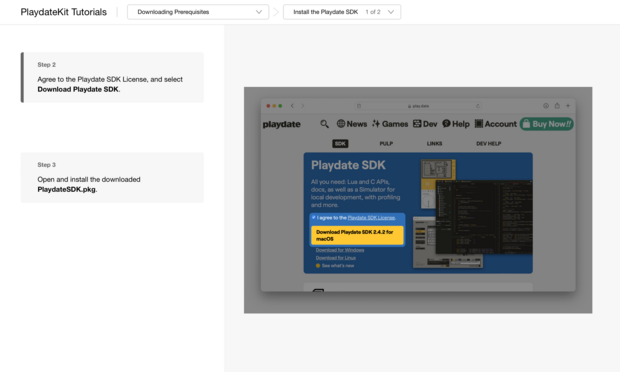Switch to the DEV HELP tab
Viewport: 620px width, 372px height.
click(488, 144)
